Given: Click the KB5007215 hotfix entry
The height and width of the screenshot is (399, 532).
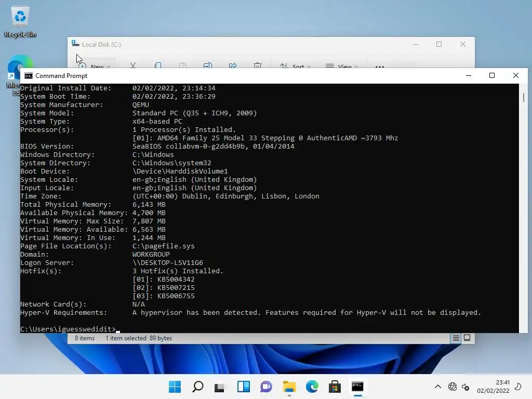Looking at the screenshot, I should click(x=176, y=288).
